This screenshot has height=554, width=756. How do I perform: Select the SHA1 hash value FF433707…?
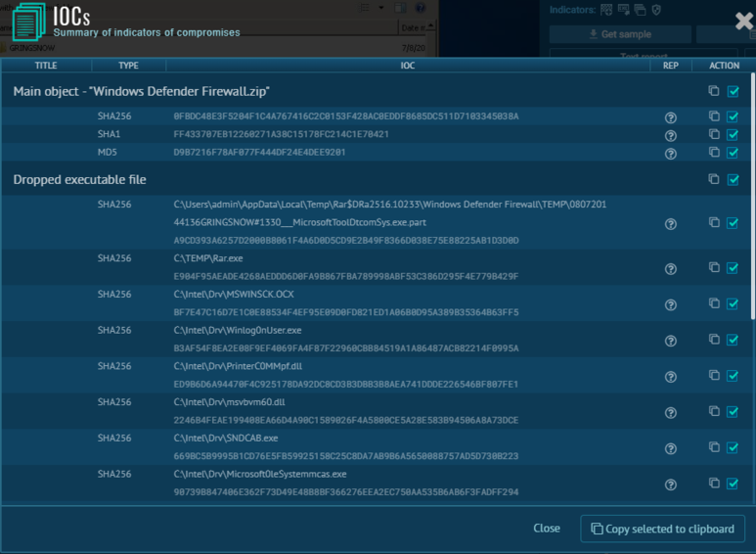[281, 134]
